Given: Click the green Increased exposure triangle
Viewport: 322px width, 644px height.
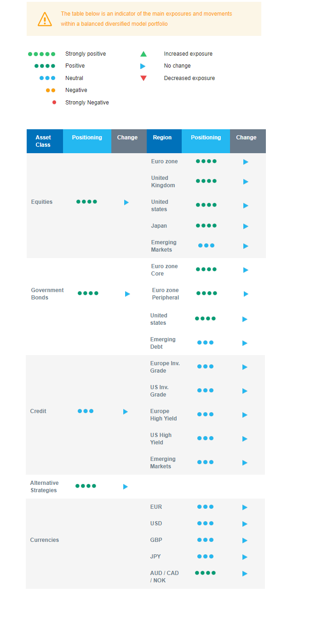Looking at the screenshot, I should pos(144,54).
